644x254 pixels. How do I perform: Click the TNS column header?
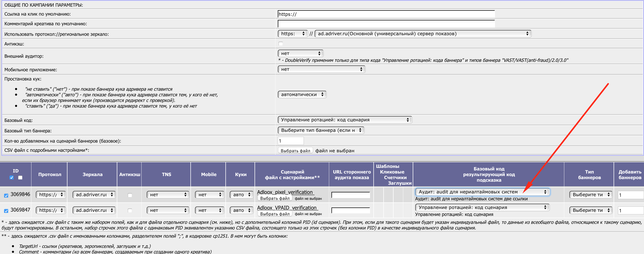click(x=166, y=175)
